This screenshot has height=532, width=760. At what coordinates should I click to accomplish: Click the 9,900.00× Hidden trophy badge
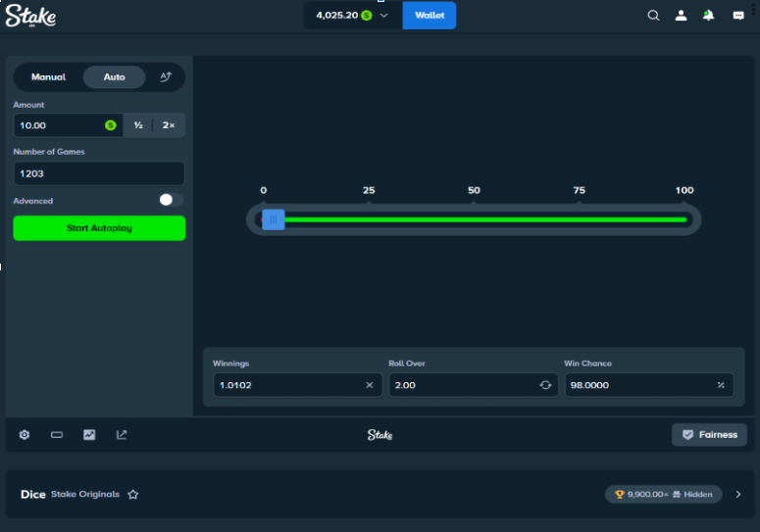click(x=663, y=494)
